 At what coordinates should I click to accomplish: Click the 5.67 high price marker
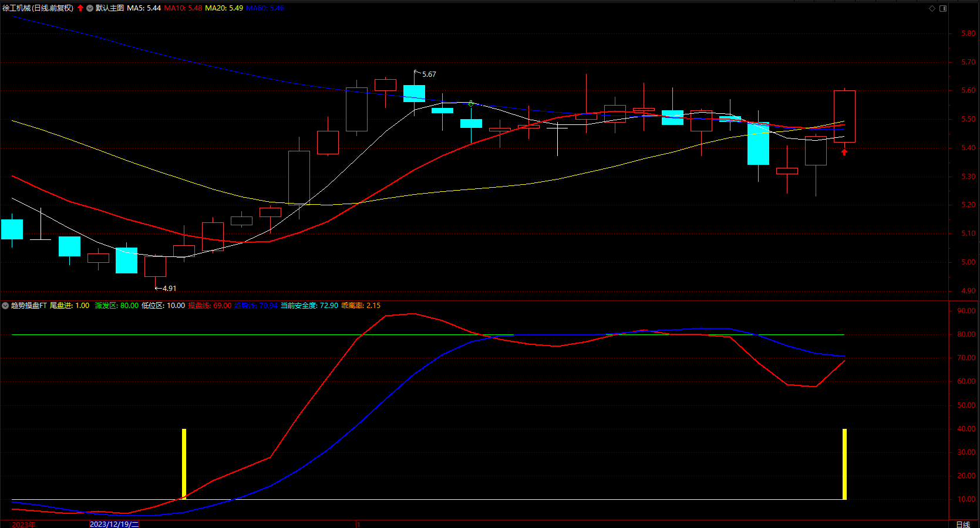(x=429, y=75)
